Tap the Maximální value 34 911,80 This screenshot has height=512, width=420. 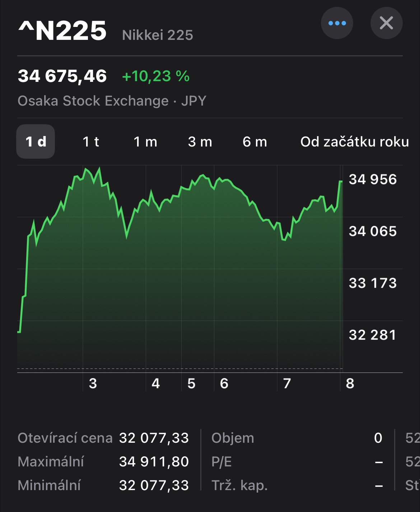[x=154, y=462]
